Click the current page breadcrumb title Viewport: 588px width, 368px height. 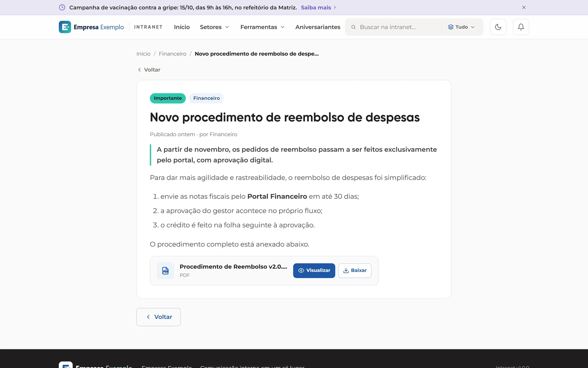(x=257, y=54)
